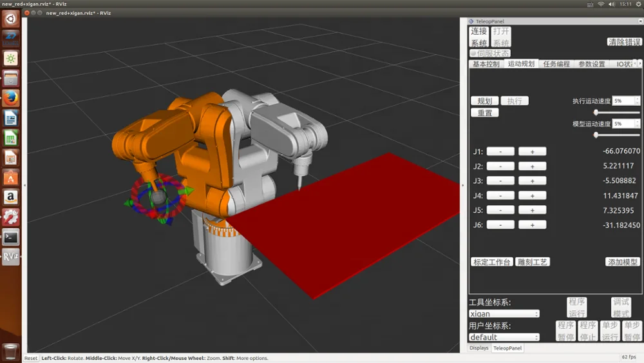Open the Trash in the dock
This screenshot has height=363, width=644.
point(10,351)
